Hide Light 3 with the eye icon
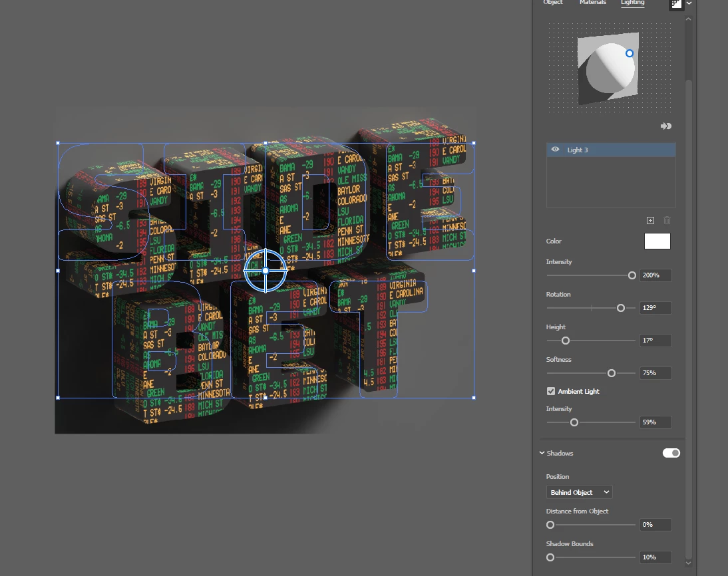The height and width of the screenshot is (576, 728). pyautogui.click(x=555, y=150)
